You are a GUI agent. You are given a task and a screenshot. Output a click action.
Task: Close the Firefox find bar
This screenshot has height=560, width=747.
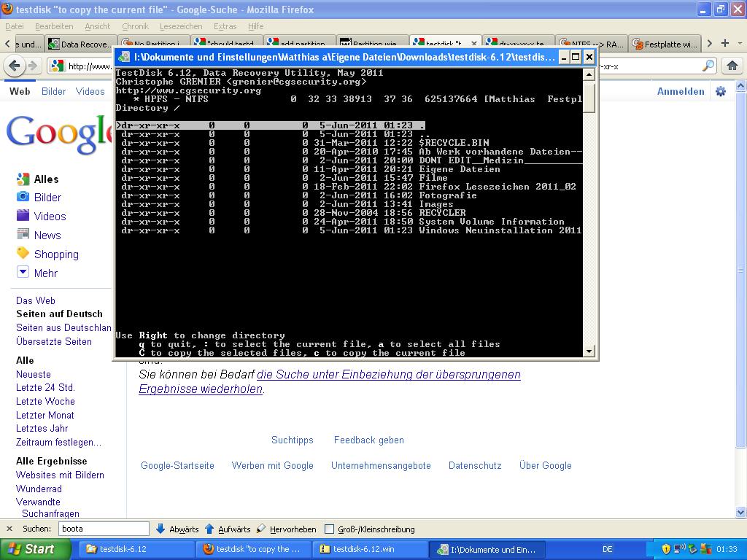coord(9,529)
